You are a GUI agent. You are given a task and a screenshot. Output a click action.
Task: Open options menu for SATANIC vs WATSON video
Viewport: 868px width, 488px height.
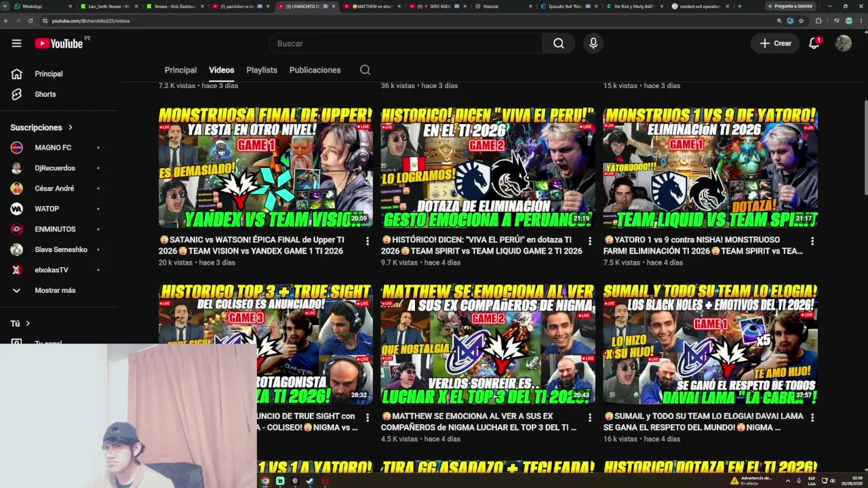click(368, 241)
